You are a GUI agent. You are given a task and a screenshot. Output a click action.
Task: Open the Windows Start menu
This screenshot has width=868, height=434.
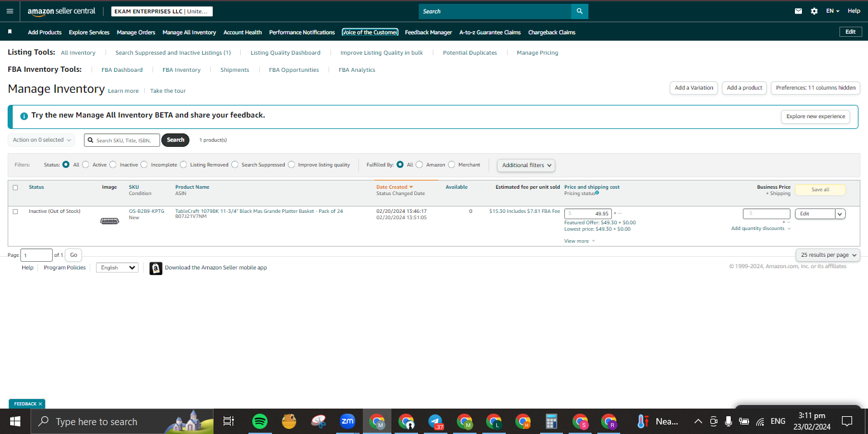tap(15, 421)
